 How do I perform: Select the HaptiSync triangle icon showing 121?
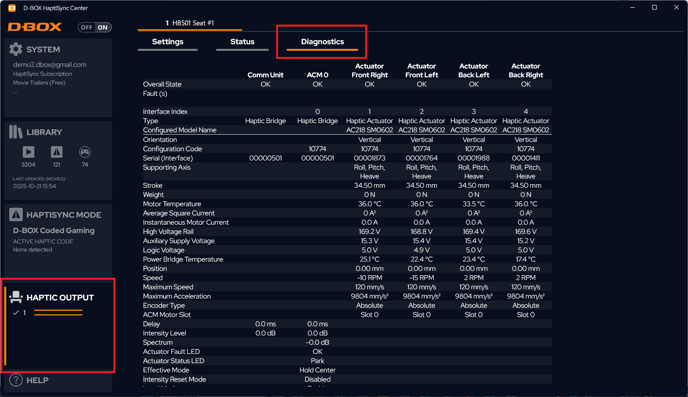[x=57, y=152]
